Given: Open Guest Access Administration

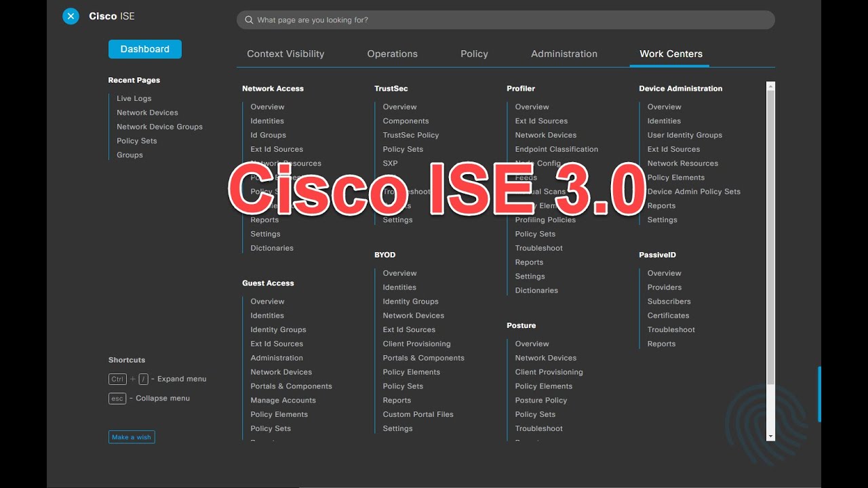Looking at the screenshot, I should (277, 358).
